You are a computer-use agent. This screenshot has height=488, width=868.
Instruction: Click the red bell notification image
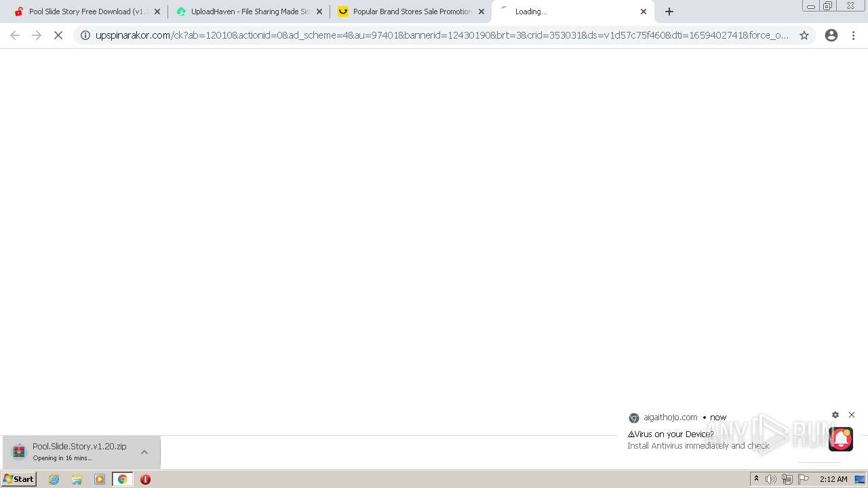pos(841,439)
